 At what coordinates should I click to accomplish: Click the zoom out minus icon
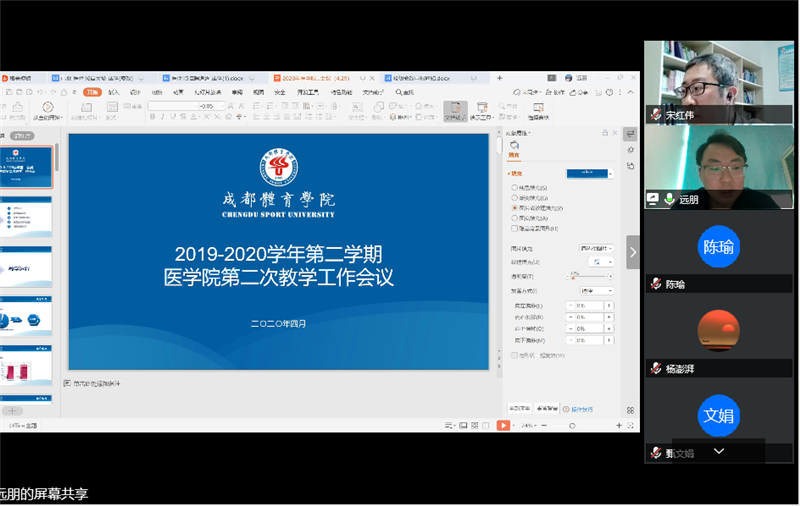tap(544, 425)
